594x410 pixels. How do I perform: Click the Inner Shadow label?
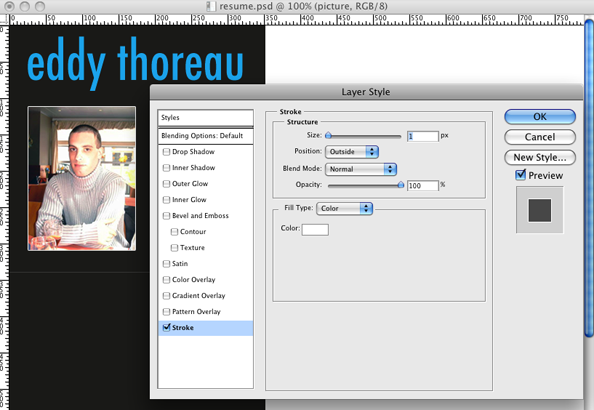(x=193, y=167)
